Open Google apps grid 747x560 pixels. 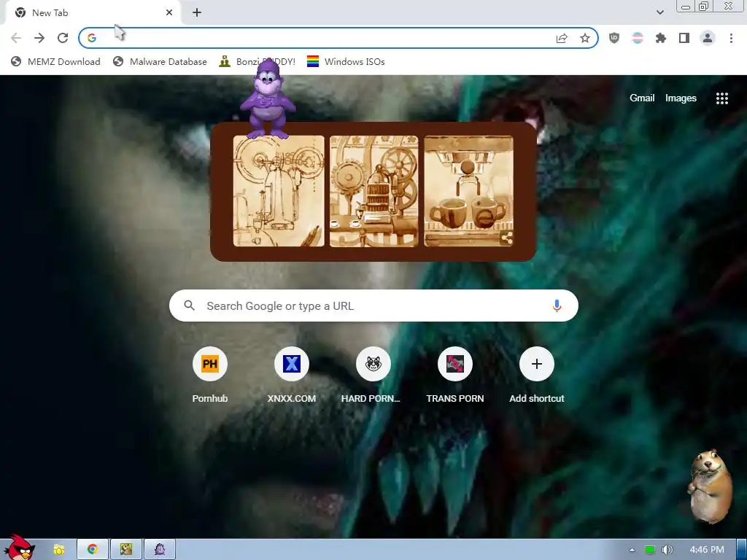point(721,98)
